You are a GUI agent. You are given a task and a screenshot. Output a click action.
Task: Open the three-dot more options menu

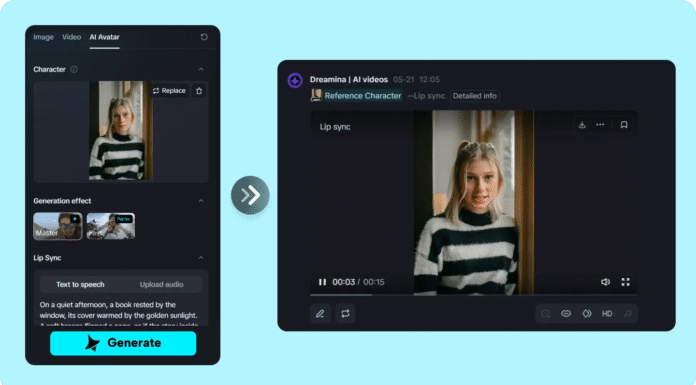pyautogui.click(x=600, y=125)
